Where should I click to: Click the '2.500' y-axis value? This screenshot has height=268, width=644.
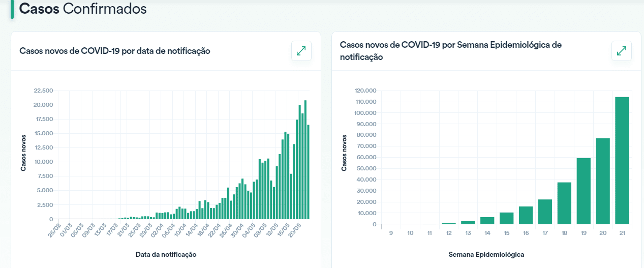pos(45,204)
